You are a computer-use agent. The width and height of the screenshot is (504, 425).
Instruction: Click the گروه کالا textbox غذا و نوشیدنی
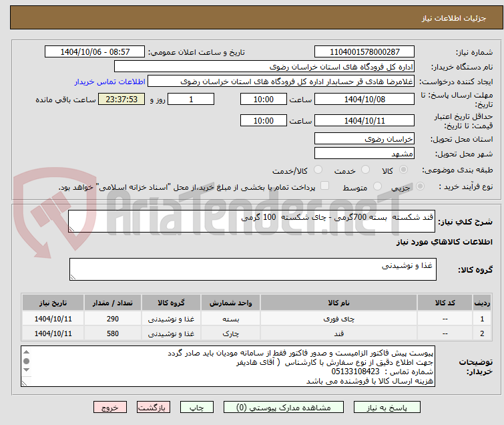(253, 269)
